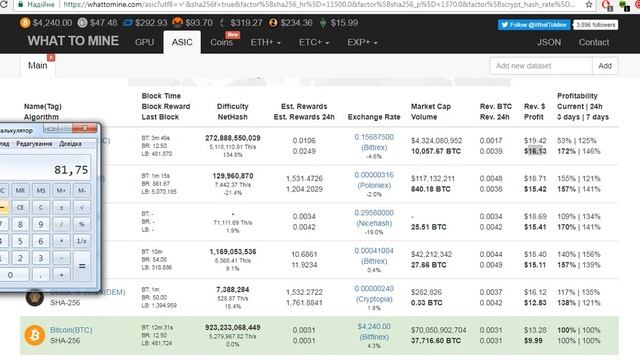Viewport: 640px width, 360px height.
Task: Click the MS key in Calculator
Action: click(41, 190)
